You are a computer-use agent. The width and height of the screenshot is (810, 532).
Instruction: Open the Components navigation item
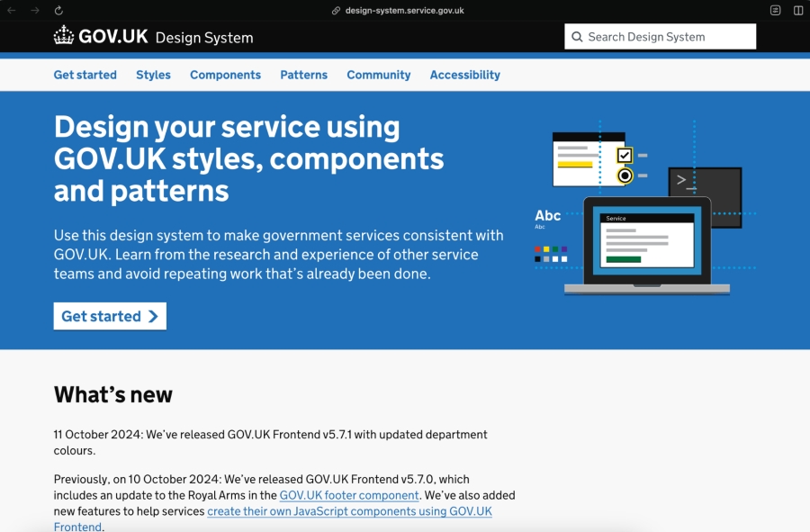tap(225, 75)
